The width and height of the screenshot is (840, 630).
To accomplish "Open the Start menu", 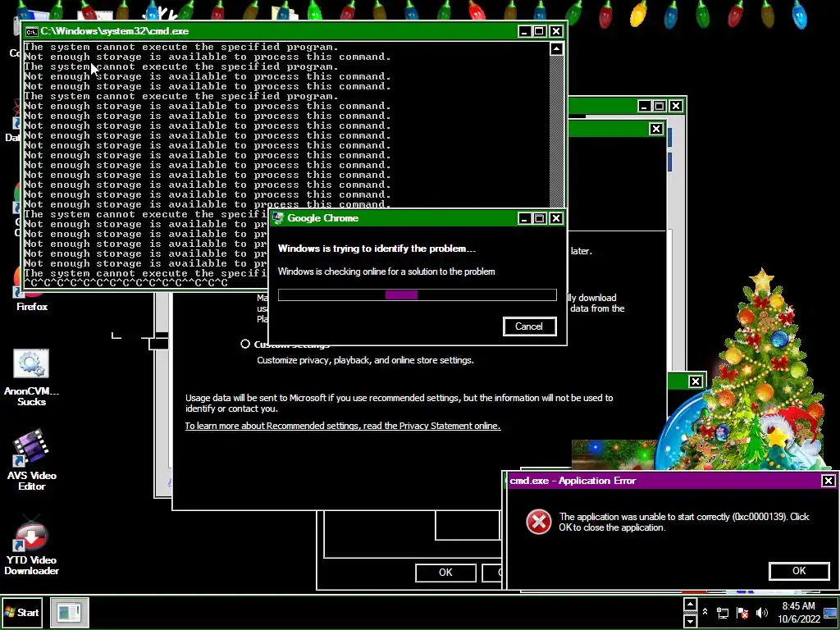I will pyautogui.click(x=22, y=612).
